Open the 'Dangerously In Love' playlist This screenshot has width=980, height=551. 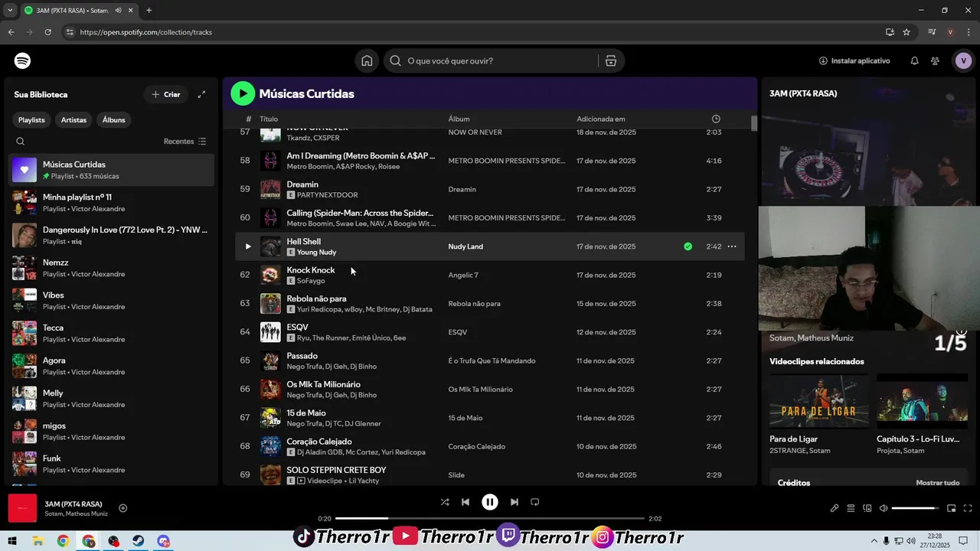tap(112, 235)
